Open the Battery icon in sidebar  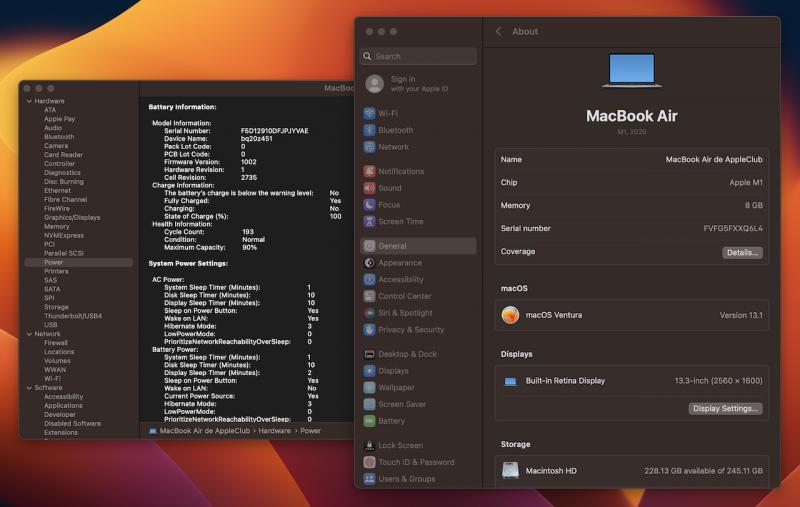(x=369, y=421)
